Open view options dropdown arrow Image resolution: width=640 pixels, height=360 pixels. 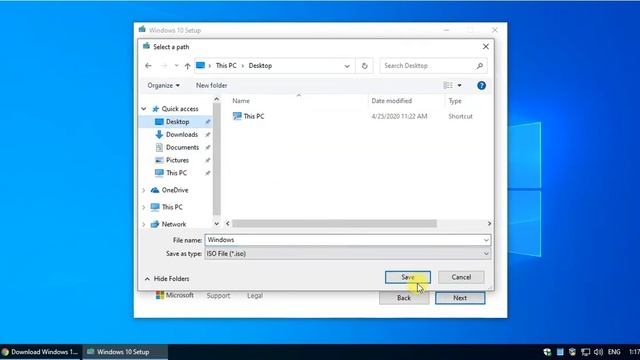pos(460,85)
